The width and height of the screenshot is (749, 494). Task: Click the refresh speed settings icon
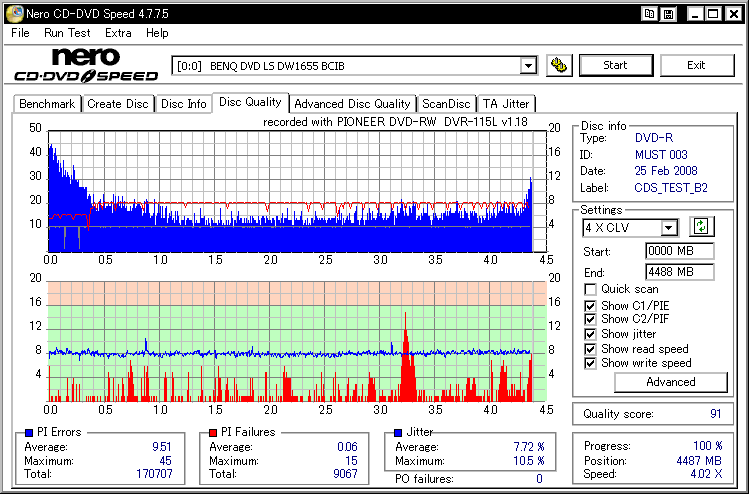click(701, 226)
